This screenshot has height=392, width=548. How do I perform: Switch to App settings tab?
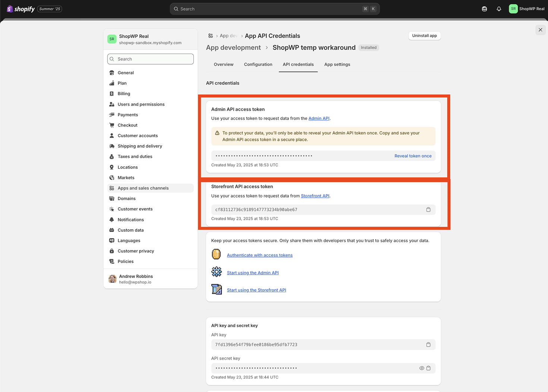point(337,64)
